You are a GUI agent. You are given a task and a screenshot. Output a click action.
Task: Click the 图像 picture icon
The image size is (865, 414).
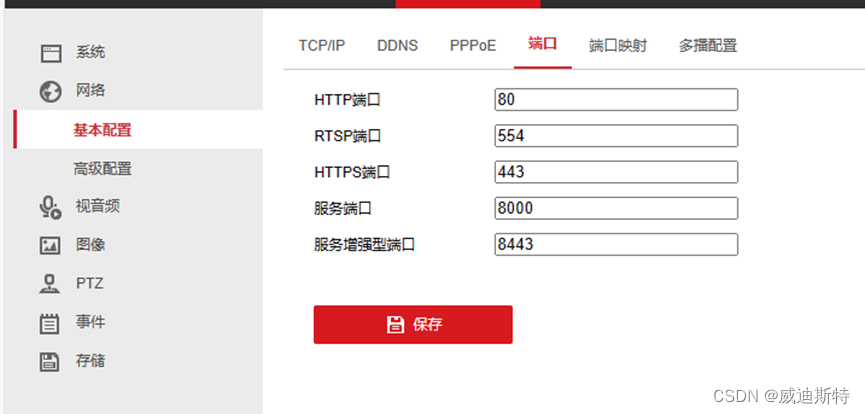tap(50, 246)
